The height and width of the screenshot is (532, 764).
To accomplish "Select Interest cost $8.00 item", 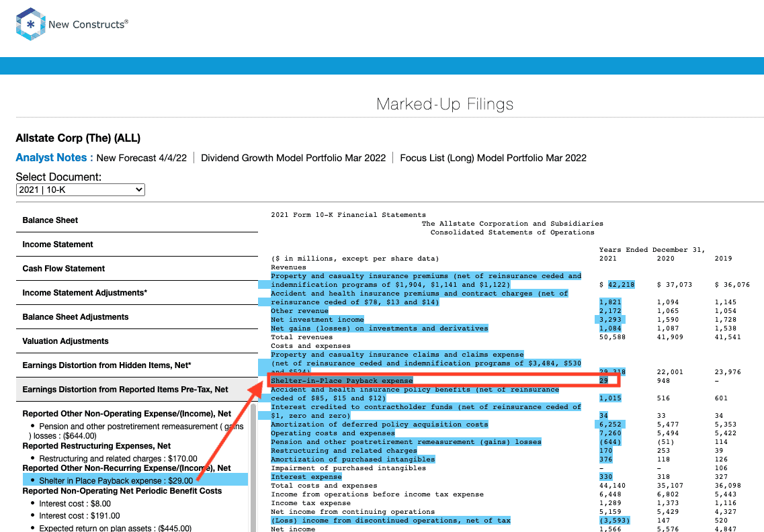I will 75,504.
